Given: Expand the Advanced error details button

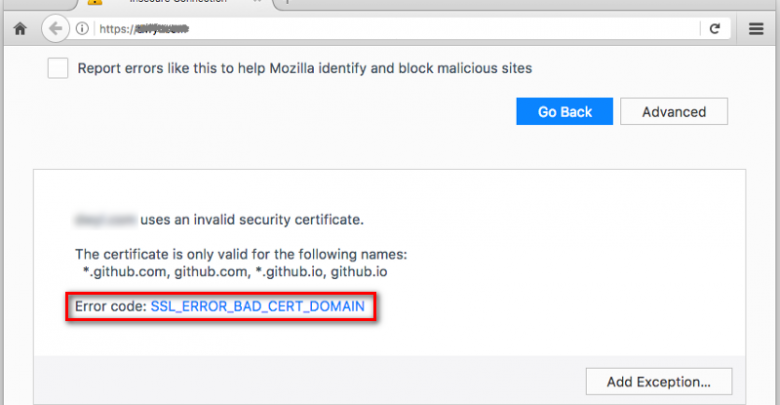Looking at the screenshot, I should point(673,112).
